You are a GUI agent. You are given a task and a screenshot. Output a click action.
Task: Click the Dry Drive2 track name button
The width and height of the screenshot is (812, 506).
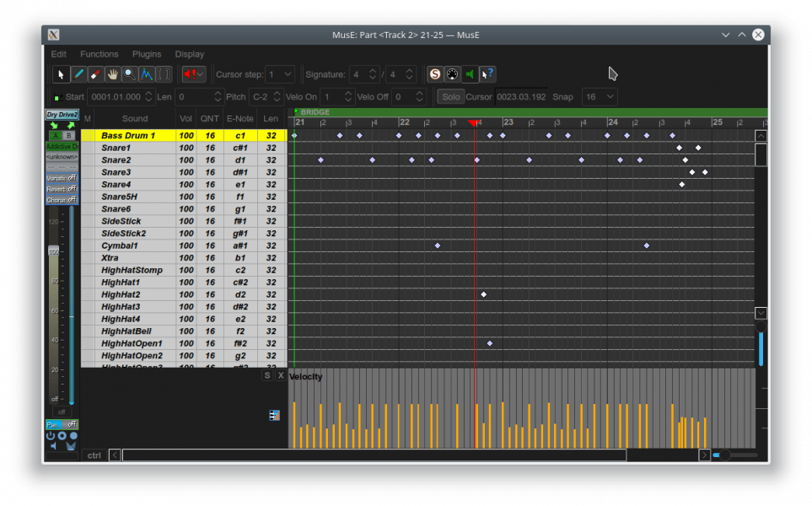[62, 115]
